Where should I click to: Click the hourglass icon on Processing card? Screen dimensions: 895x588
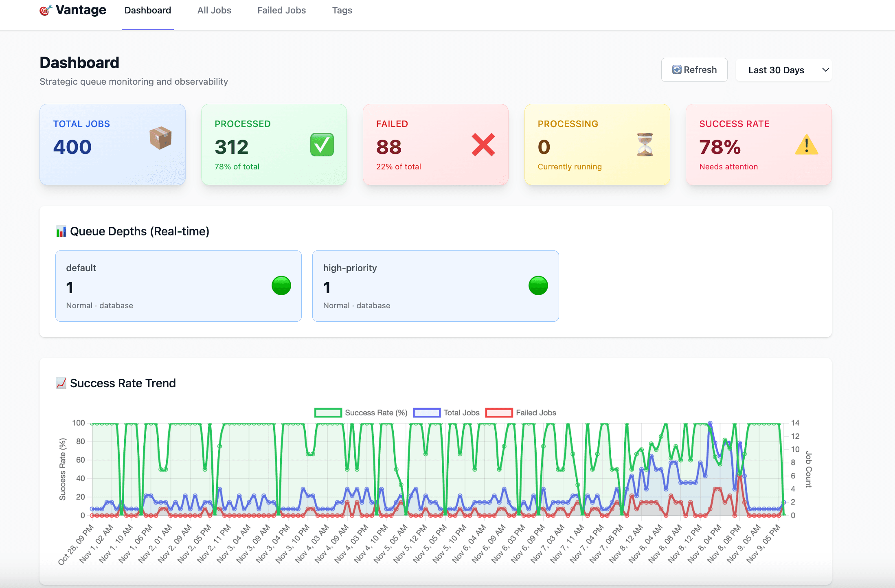tap(645, 145)
